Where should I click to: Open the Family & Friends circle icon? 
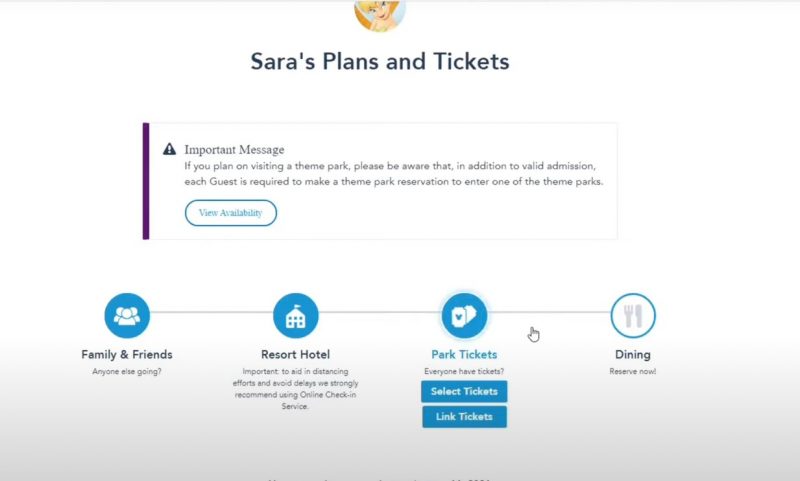127,315
